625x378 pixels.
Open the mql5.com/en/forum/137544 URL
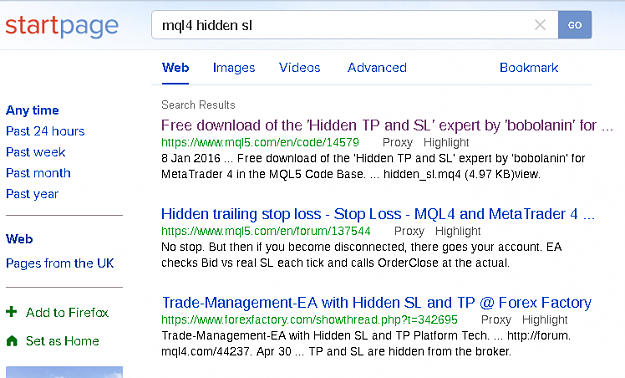point(265,231)
